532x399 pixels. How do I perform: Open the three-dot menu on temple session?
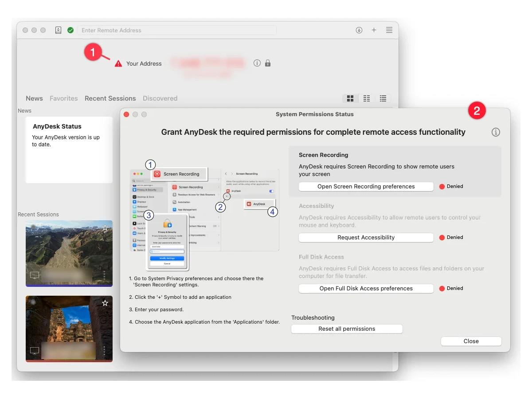coord(104,351)
